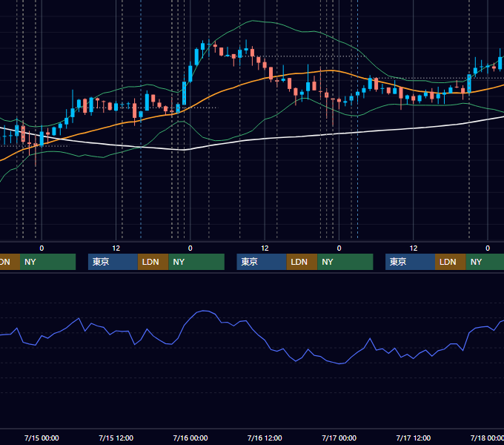Click hour label 12 above 7/15 12:00
Screen dimensions: 504x445
point(116,248)
